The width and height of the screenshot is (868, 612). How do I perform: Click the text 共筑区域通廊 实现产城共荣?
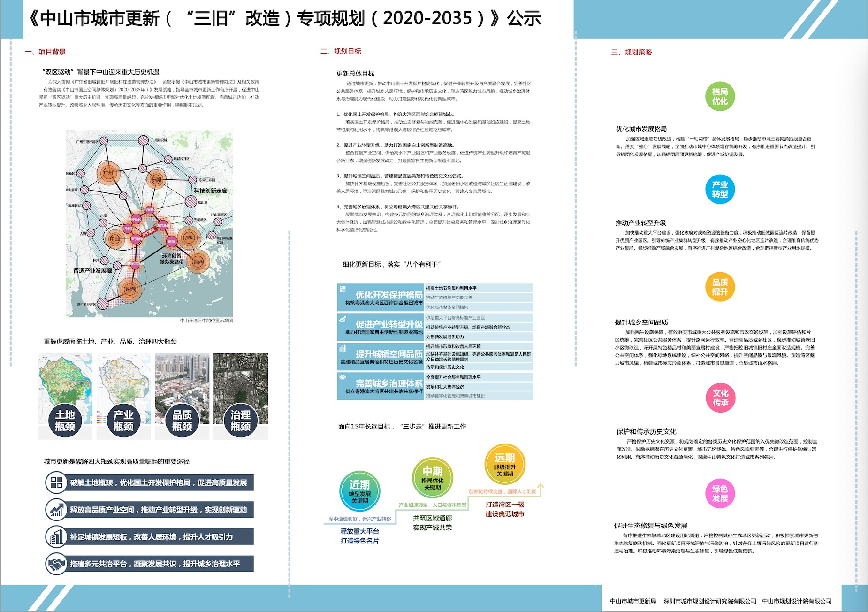pyautogui.click(x=433, y=523)
